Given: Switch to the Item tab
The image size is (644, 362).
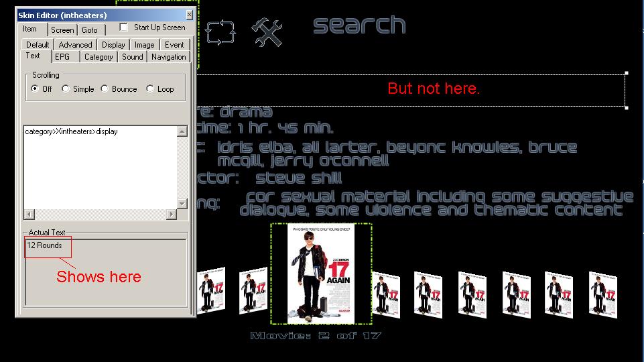Looking at the screenshot, I should click(x=29, y=29).
